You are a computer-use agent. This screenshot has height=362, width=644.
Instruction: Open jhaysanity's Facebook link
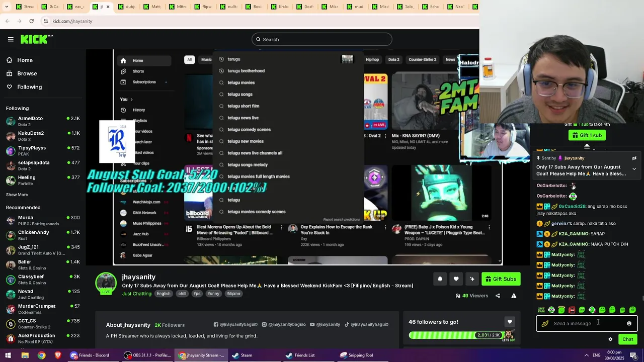235,324
